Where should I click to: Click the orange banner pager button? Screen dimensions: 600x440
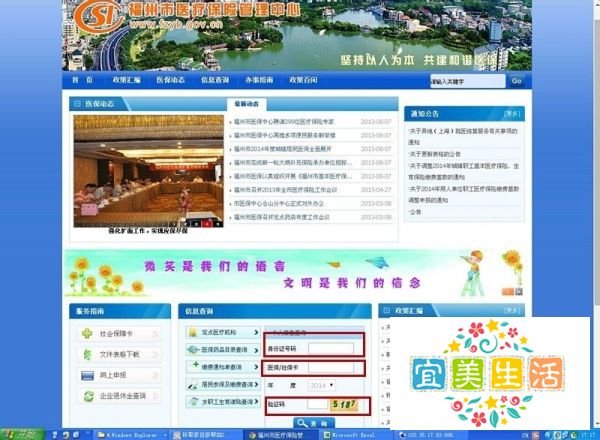(507, 292)
